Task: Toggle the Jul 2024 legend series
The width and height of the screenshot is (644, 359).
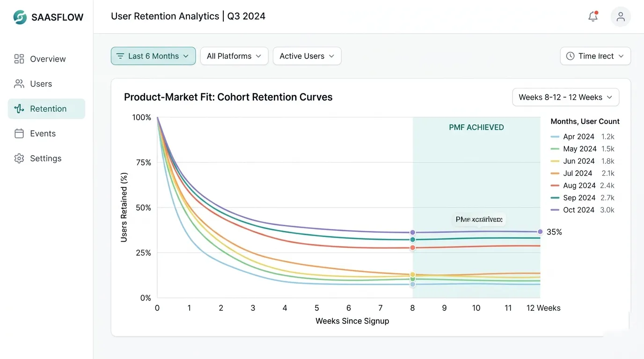Action: tap(582, 173)
